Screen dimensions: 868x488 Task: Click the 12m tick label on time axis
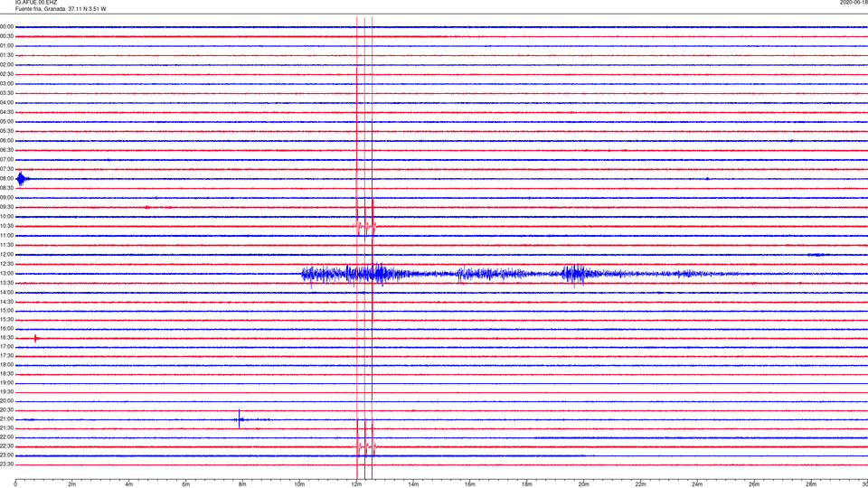coord(356,484)
